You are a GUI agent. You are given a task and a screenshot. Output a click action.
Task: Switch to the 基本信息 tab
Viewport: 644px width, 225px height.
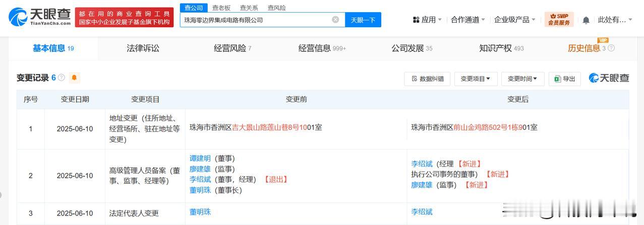coord(53,48)
